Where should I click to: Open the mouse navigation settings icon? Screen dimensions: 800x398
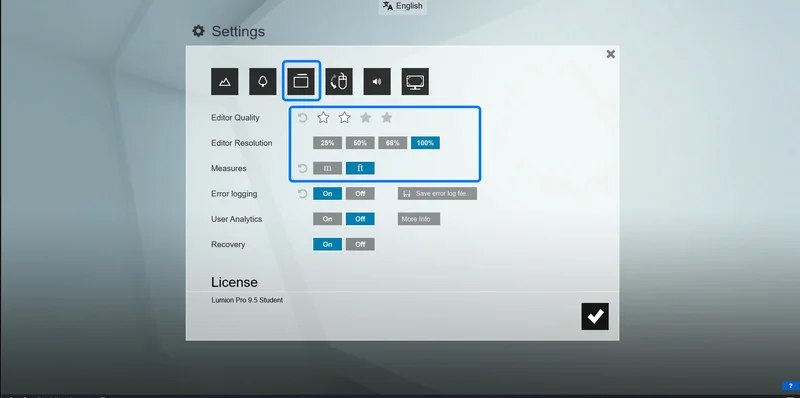tap(339, 82)
